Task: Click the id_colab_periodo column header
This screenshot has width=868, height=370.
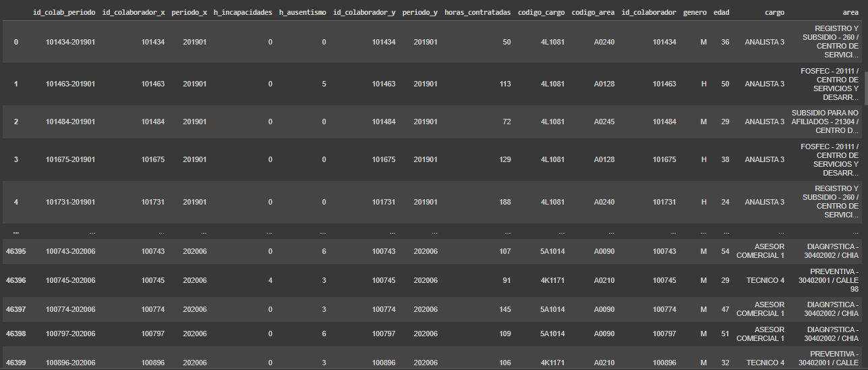Action: pos(64,12)
